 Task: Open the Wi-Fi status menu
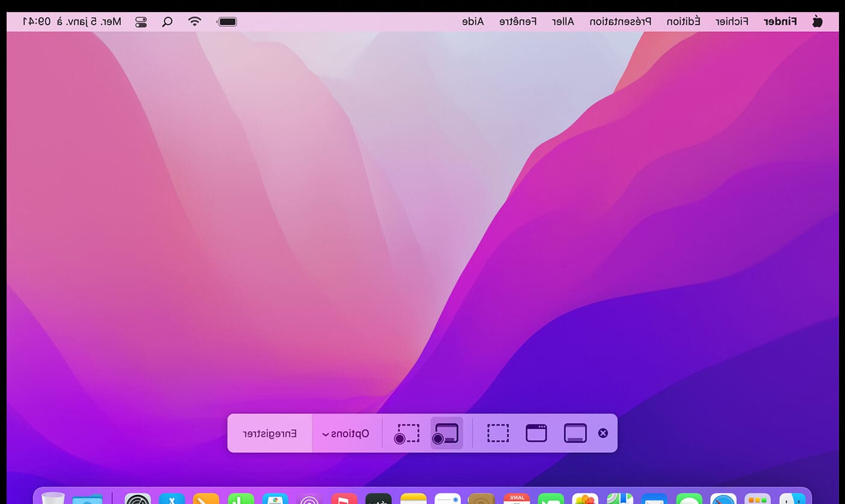[194, 22]
